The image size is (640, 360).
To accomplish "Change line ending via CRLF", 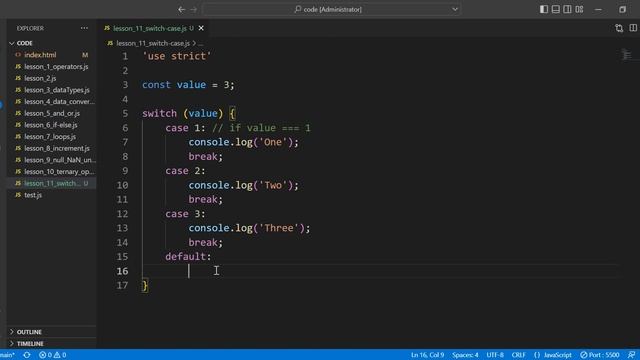I will tap(518, 355).
